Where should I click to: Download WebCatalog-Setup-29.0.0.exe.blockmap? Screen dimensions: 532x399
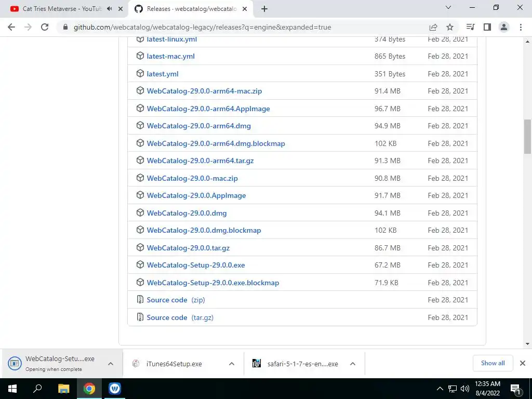[x=212, y=283]
